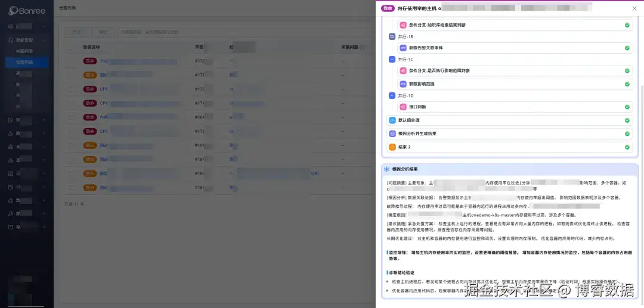Tick the checkbox of the alert row #177
Viewport: 644px width, 308px height.
pyautogui.click(x=72, y=75)
